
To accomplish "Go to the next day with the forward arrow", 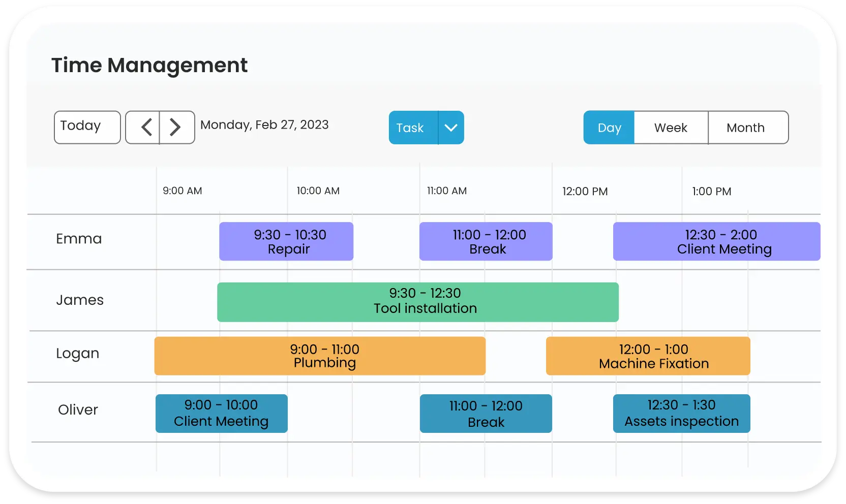I will (175, 127).
